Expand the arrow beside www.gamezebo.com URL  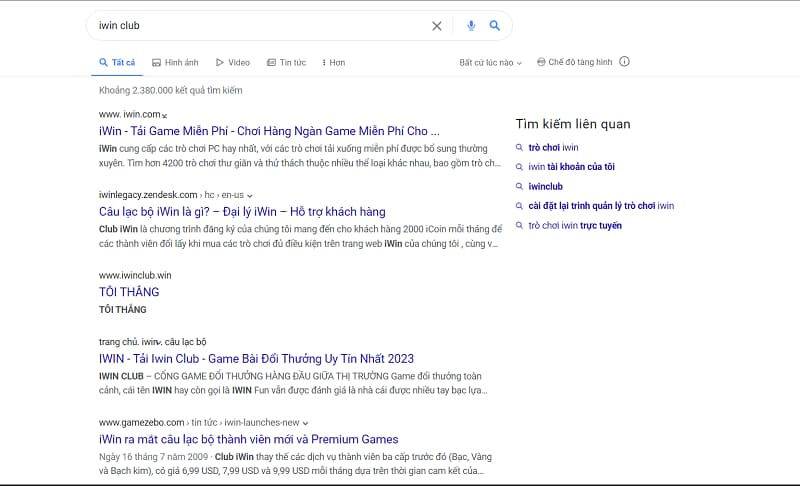[305, 423]
